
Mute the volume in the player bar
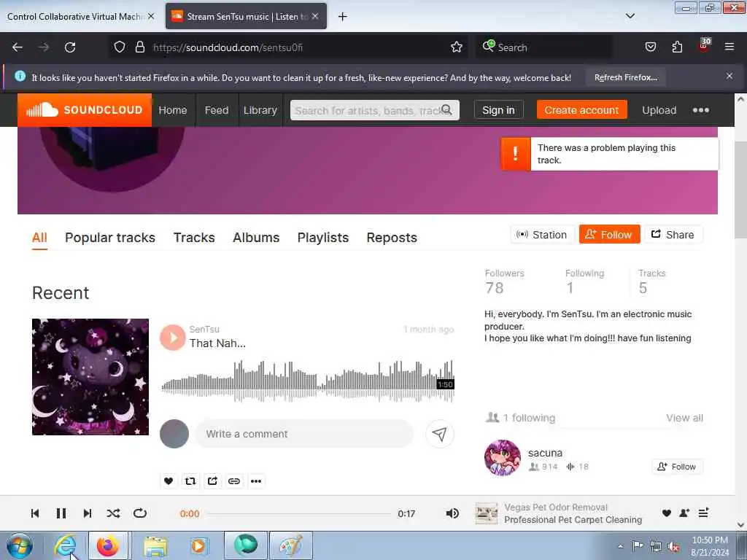[x=452, y=513]
